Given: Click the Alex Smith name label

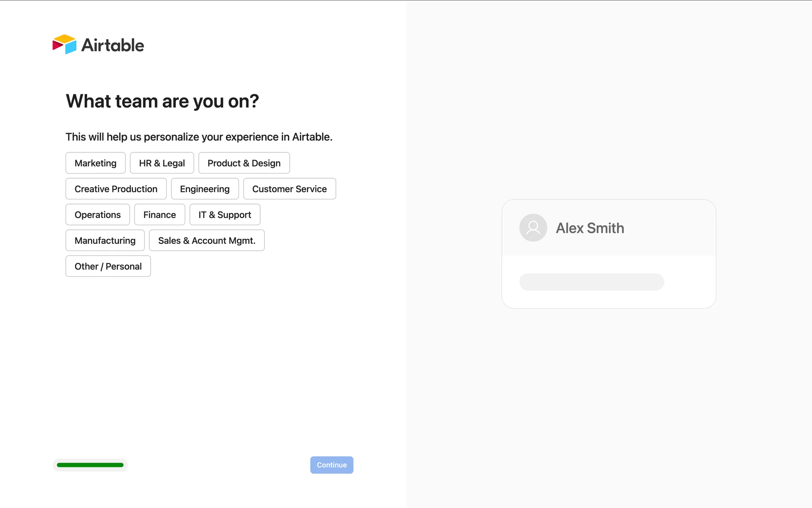Looking at the screenshot, I should 590,228.
